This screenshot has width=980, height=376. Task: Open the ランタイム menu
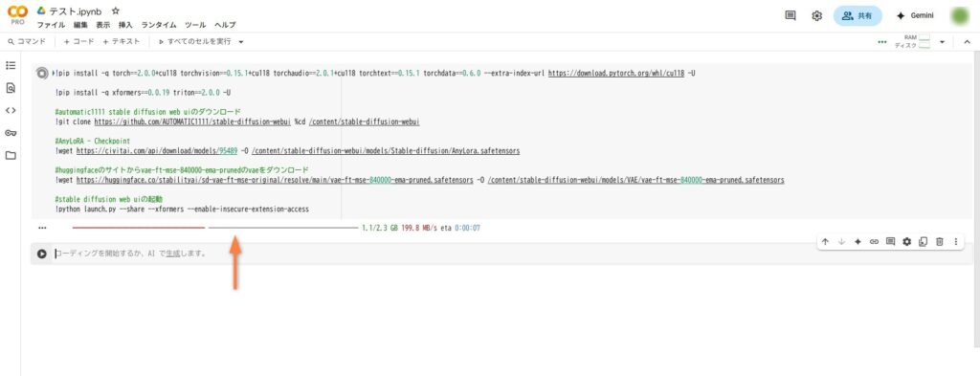tap(159, 25)
